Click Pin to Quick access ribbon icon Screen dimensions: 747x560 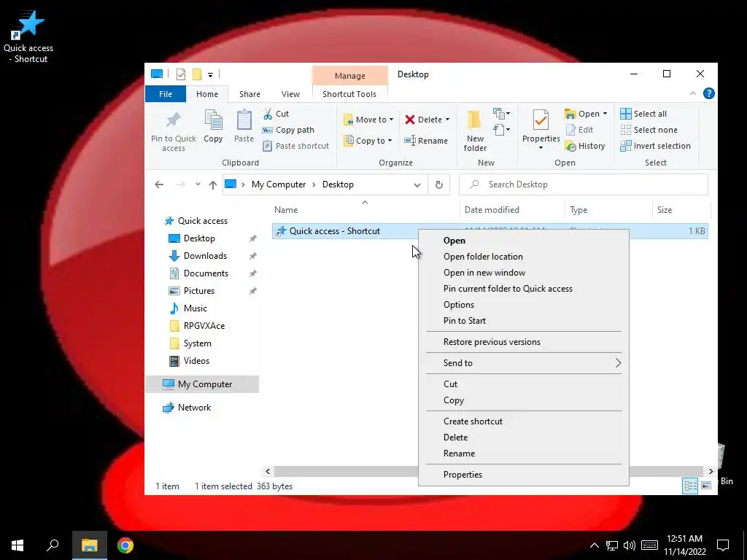click(x=174, y=131)
